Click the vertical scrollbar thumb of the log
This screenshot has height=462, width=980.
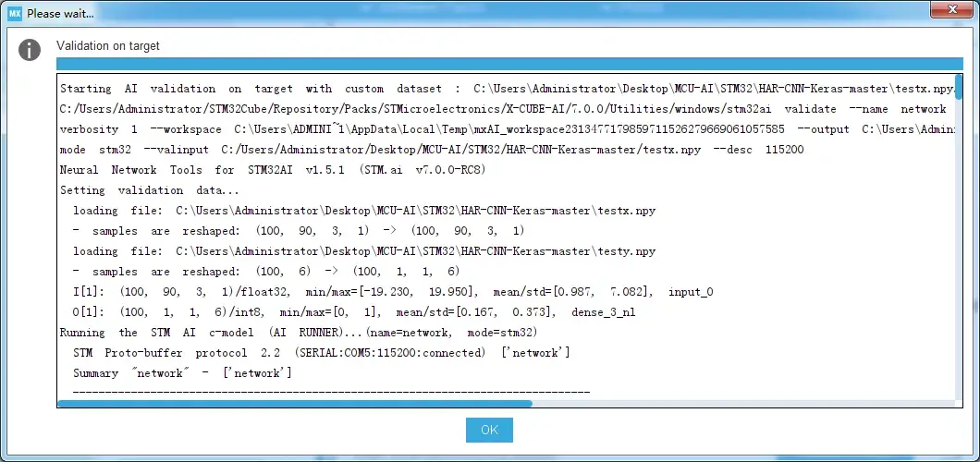pyautogui.click(x=959, y=88)
